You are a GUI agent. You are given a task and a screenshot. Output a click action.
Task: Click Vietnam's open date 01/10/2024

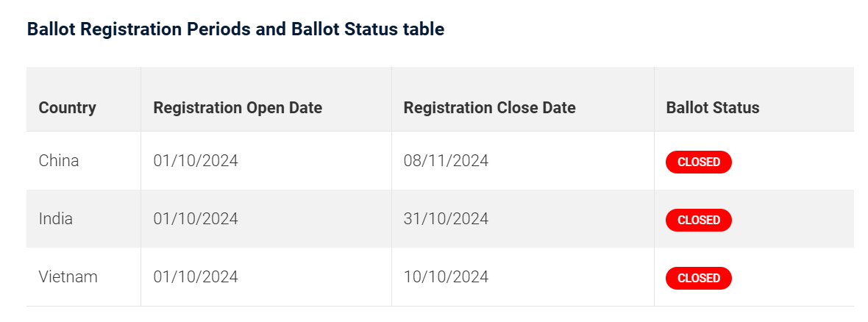[x=196, y=277]
